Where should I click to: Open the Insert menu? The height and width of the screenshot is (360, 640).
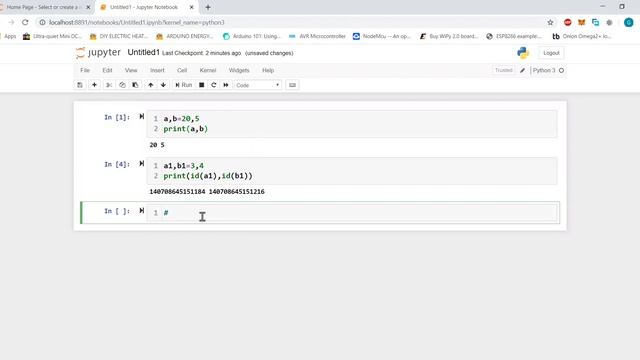click(x=157, y=70)
